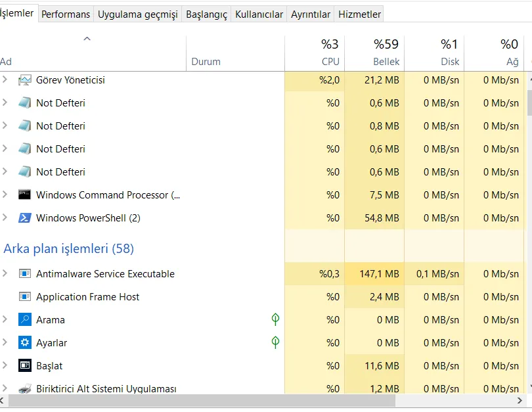The height and width of the screenshot is (412, 532).
Task: Expand the Arama process row
Action: click(5, 319)
